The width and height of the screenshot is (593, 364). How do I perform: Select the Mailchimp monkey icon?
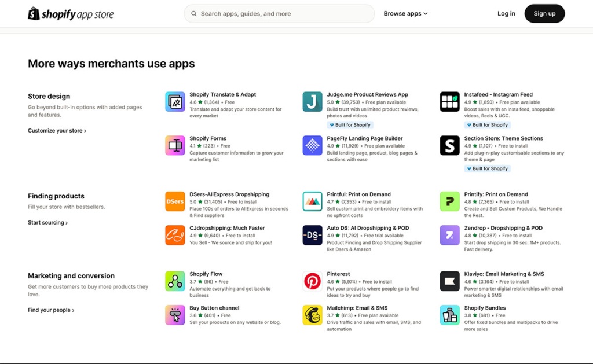tap(312, 315)
